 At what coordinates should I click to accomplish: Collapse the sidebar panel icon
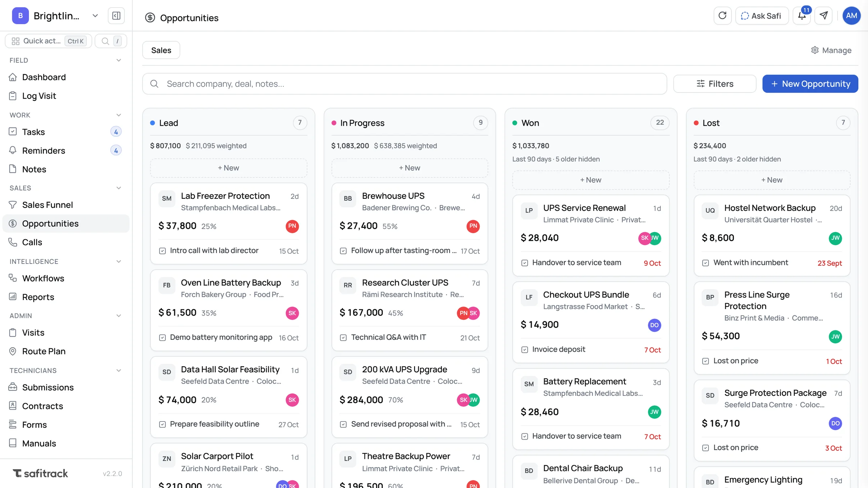pyautogui.click(x=116, y=16)
